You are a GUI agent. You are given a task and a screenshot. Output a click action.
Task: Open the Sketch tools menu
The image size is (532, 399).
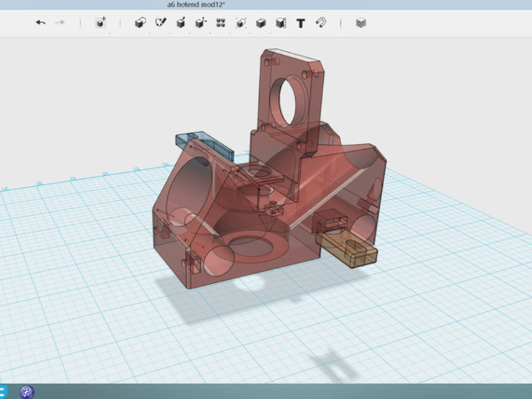160,23
